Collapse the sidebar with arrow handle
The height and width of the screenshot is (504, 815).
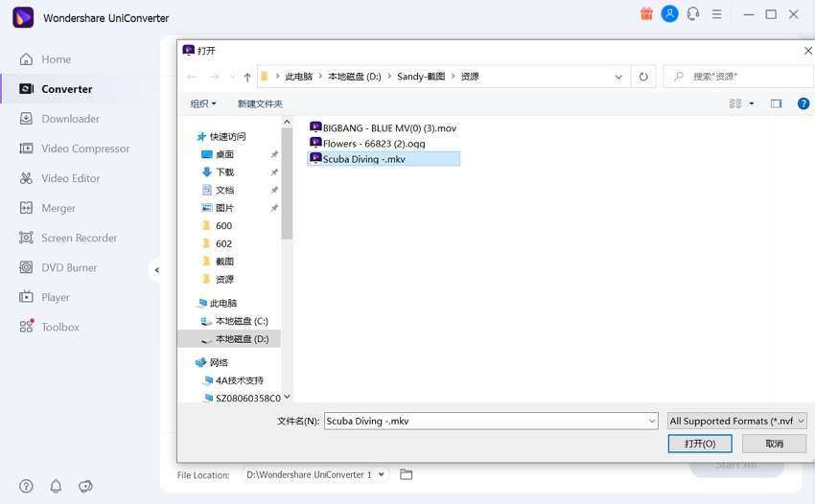click(x=156, y=270)
